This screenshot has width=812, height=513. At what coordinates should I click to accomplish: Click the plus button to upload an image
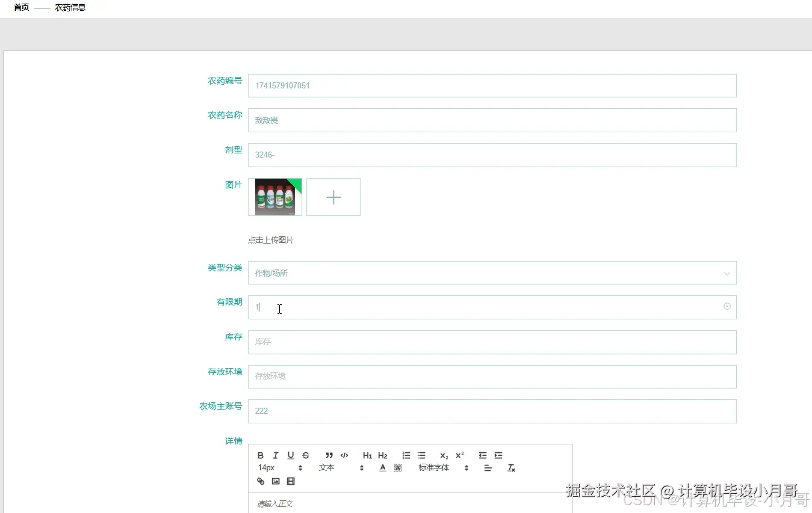pyautogui.click(x=333, y=197)
